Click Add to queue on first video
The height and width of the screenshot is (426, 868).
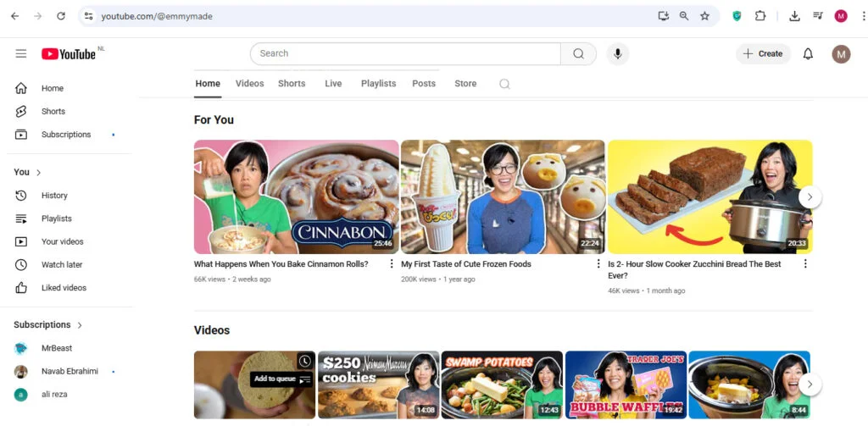point(304,379)
